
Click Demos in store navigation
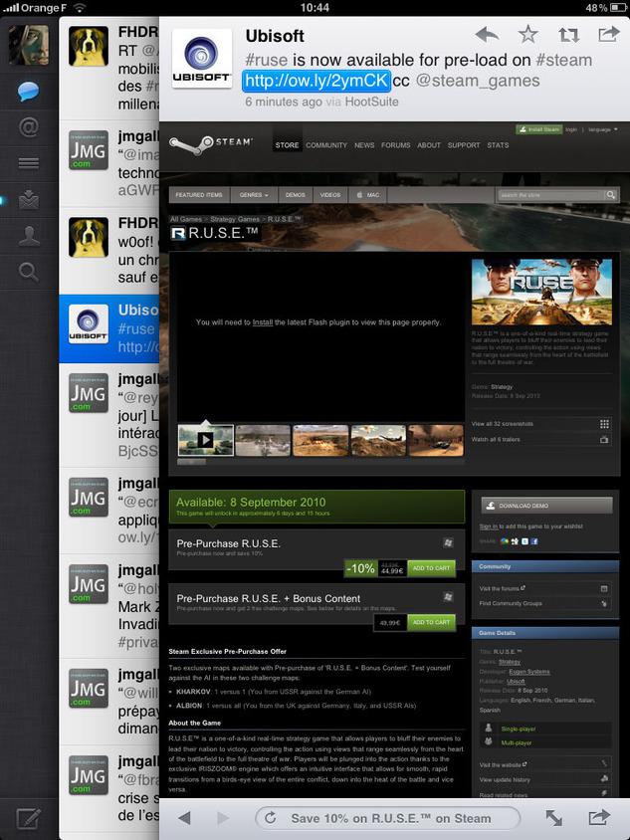point(296,195)
